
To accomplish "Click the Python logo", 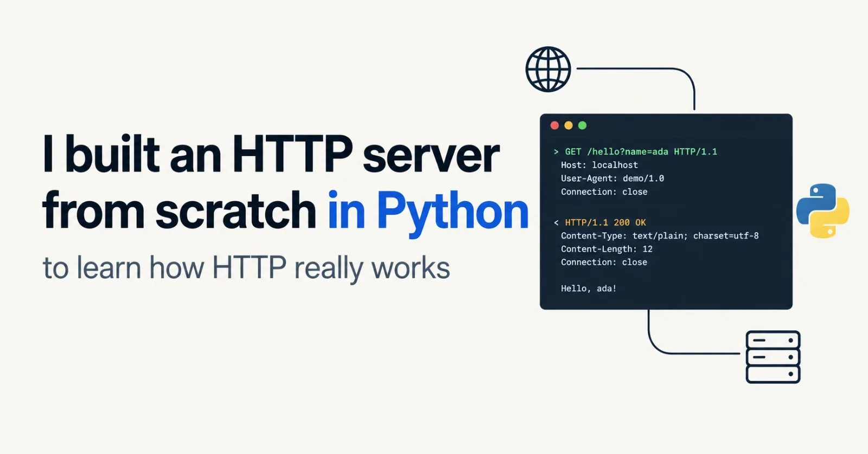I will [x=822, y=210].
